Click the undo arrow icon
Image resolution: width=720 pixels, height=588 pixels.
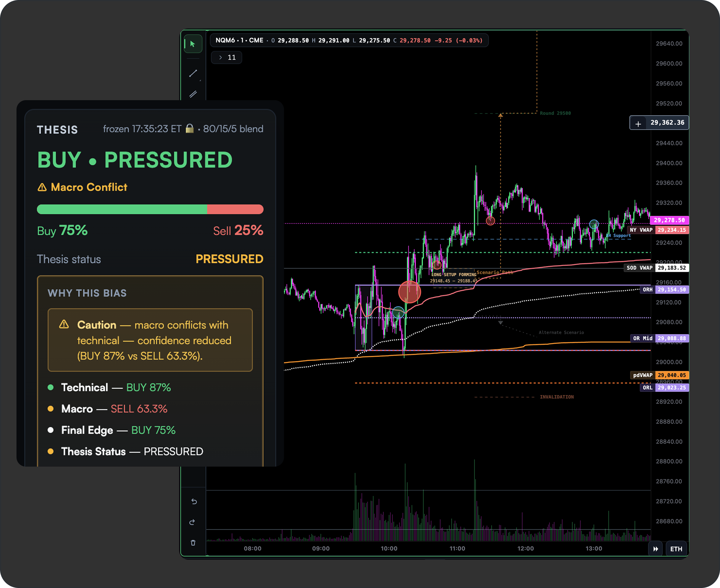pos(194,501)
